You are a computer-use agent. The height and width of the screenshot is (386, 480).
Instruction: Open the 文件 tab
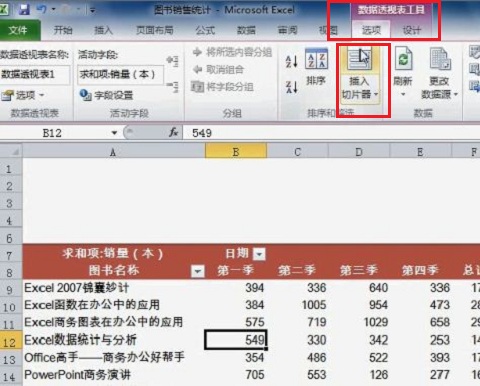coord(19,30)
